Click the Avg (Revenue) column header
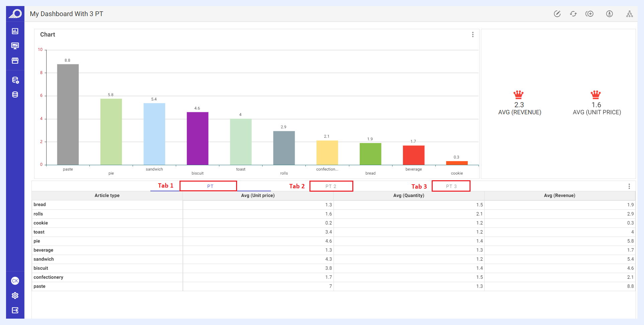The height and width of the screenshot is (325, 644). [x=560, y=195]
